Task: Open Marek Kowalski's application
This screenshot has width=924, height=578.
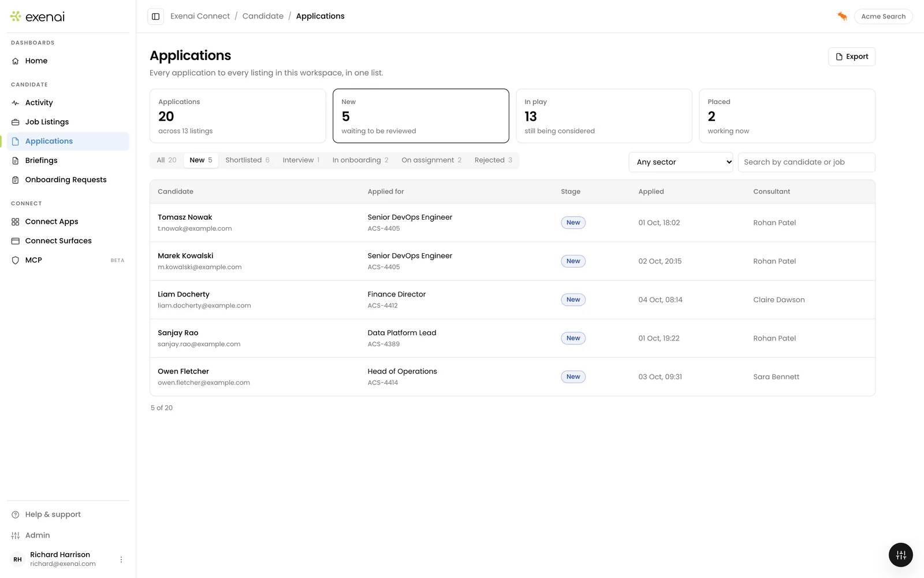Action: (512, 261)
